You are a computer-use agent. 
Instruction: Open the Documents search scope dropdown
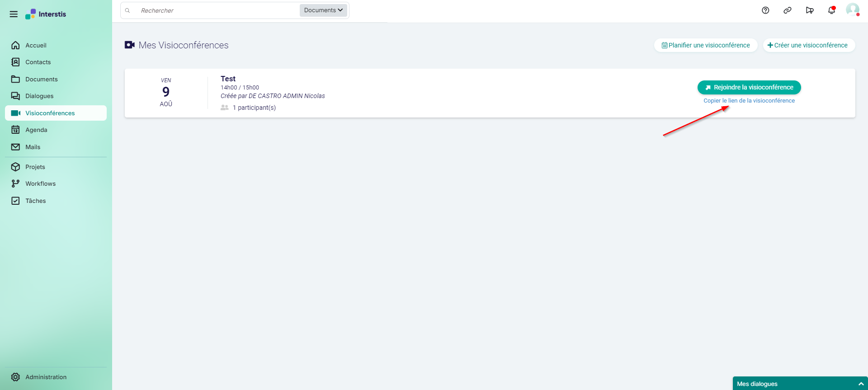pyautogui.click(x=323, y=10)
